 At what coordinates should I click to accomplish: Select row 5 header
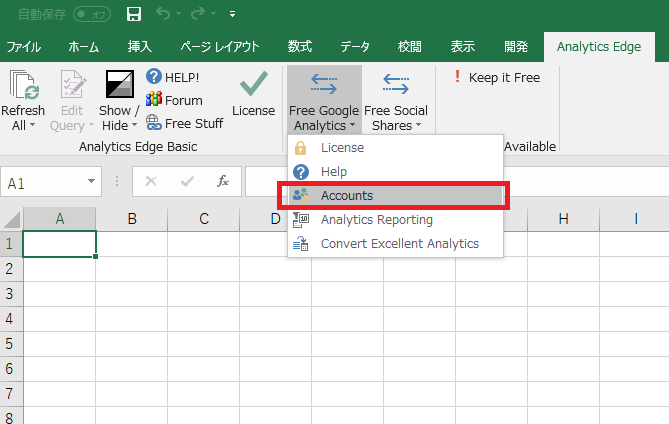[11, 344]
